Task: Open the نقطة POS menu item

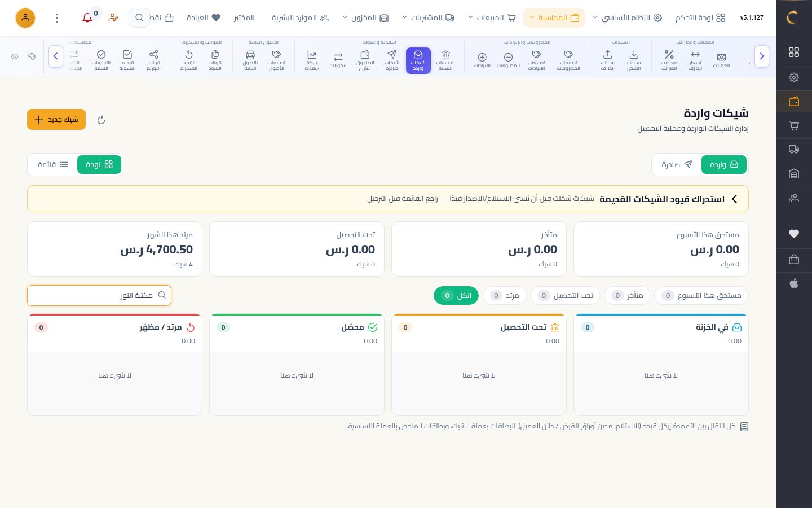Action: click(x=161, y=18)
